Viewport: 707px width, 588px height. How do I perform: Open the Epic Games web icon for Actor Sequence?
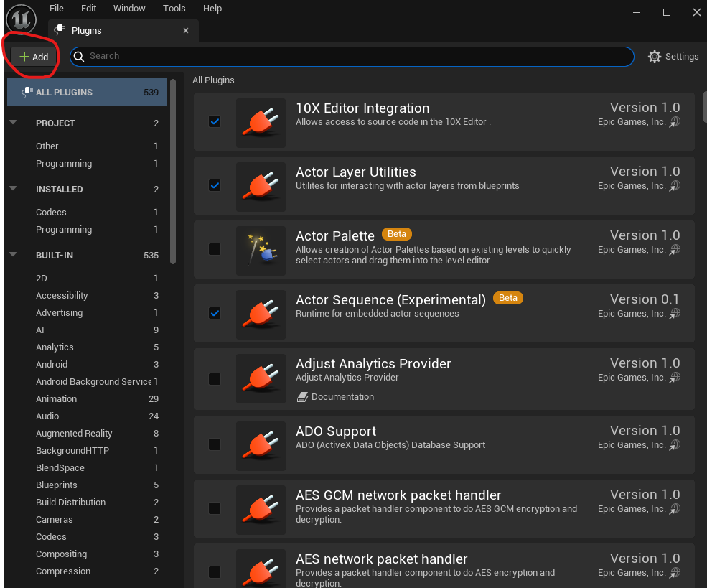(675, 314)
